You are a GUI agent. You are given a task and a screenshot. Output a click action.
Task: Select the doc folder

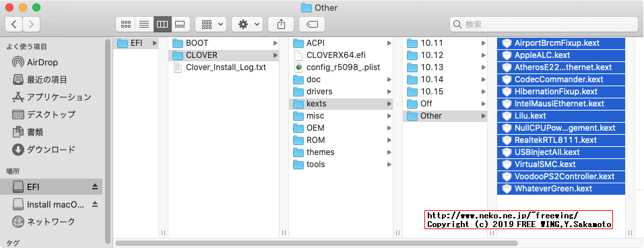[x=341, y=80]
